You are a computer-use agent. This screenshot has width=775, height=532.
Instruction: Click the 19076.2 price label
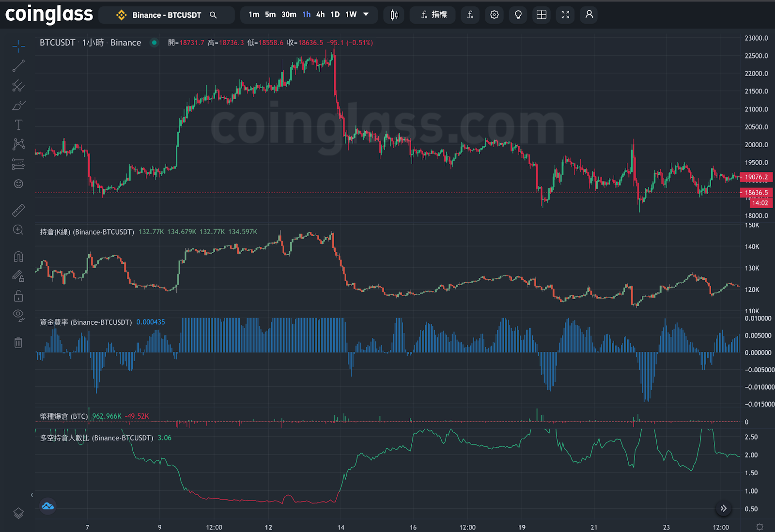(x=757, y=177)
